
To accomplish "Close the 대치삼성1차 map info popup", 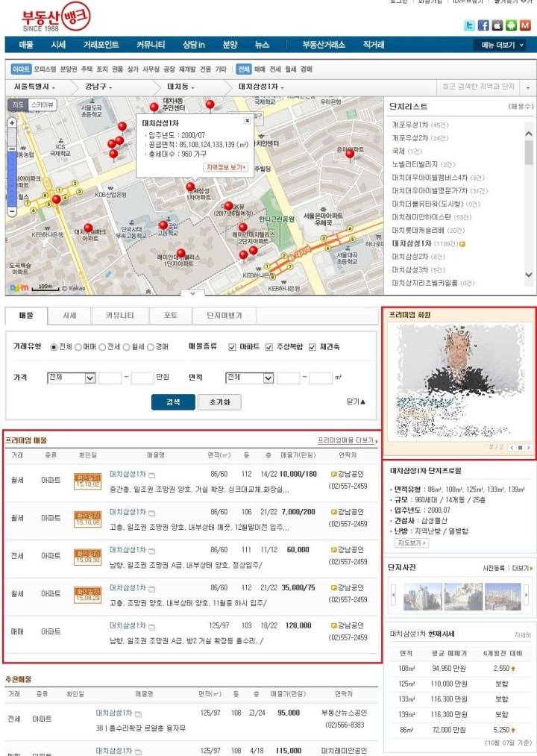I will click(248, 121).
